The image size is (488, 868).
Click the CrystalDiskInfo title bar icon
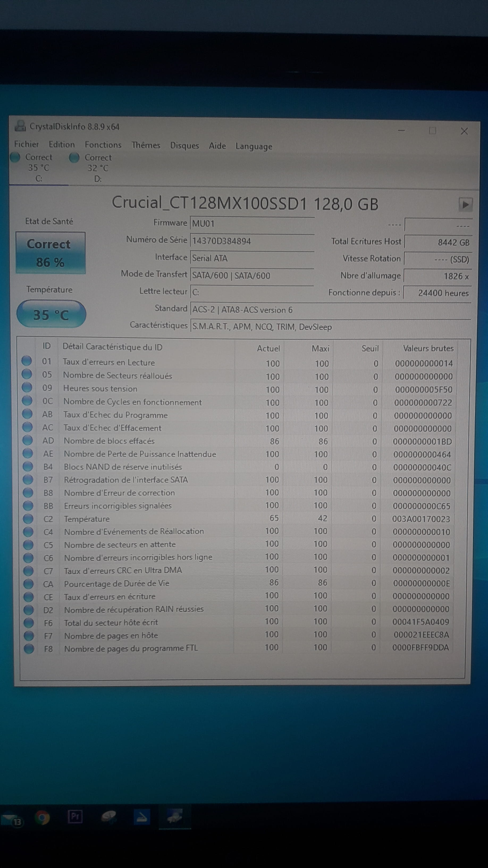click(20, 126)
